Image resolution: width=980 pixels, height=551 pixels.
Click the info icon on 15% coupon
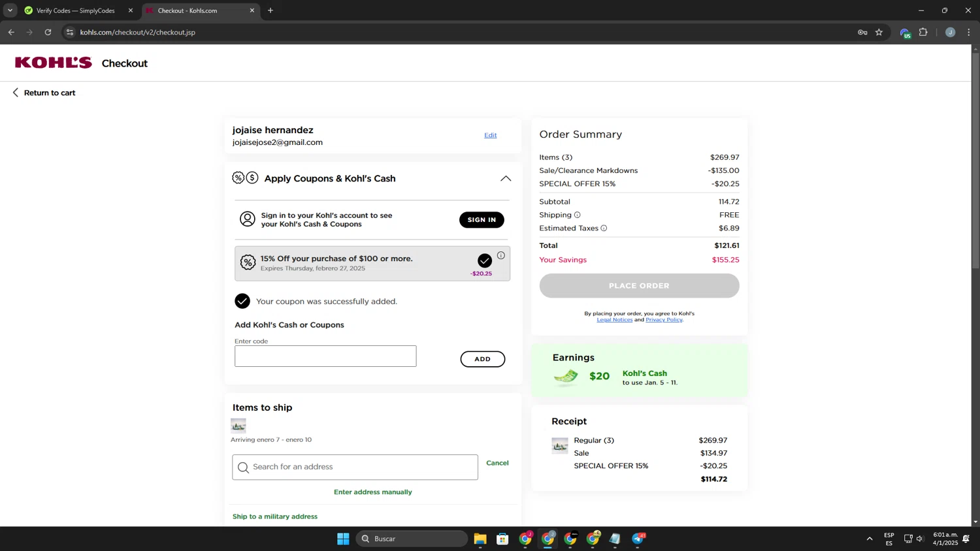pyautogui.click(x=501, y=256)
